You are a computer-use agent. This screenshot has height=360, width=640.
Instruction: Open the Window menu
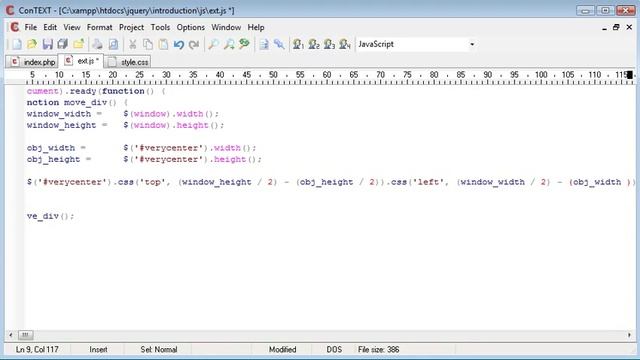point(226,27)
